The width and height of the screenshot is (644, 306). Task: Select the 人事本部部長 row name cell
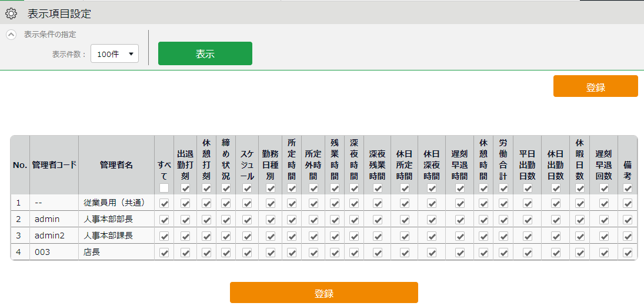pos(116,220)
